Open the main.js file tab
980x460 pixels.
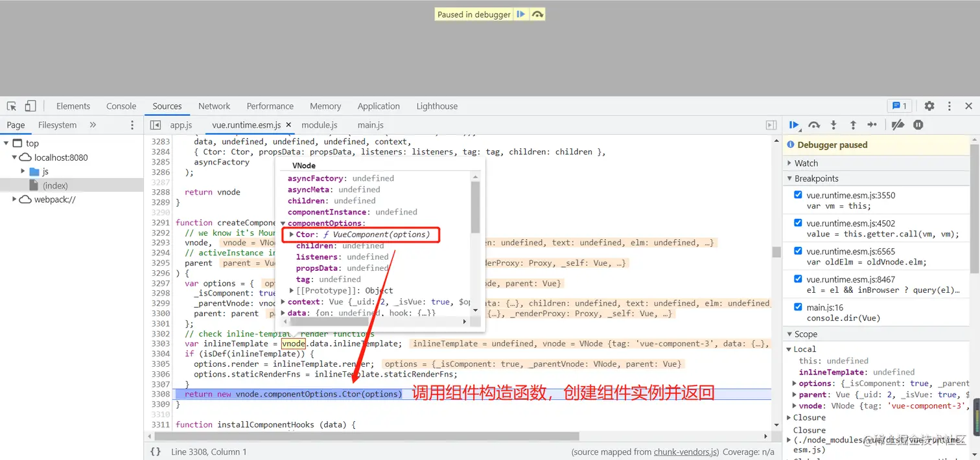tap(371, 125)
